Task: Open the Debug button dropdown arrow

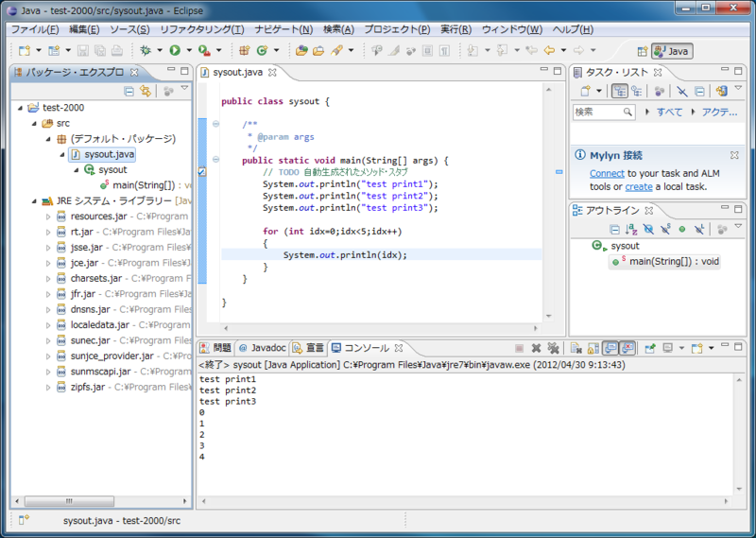Action: [159, 50]
